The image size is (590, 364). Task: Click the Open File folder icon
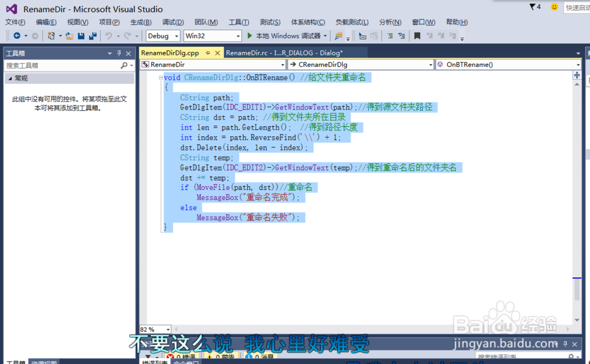click(69, 36)
